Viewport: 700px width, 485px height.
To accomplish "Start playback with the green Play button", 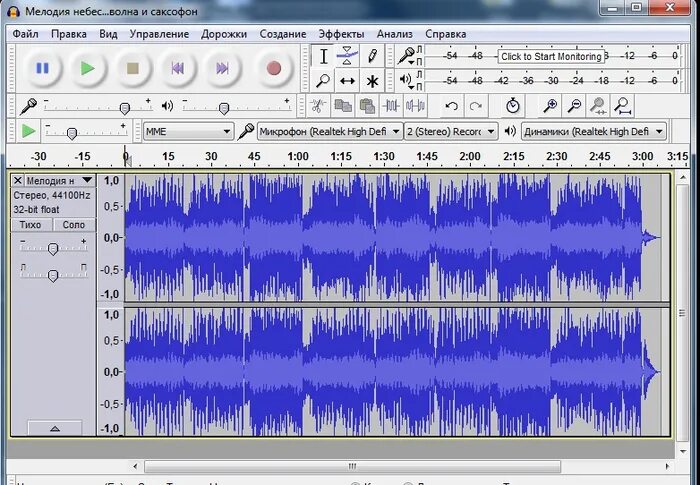I will [88, 68].
